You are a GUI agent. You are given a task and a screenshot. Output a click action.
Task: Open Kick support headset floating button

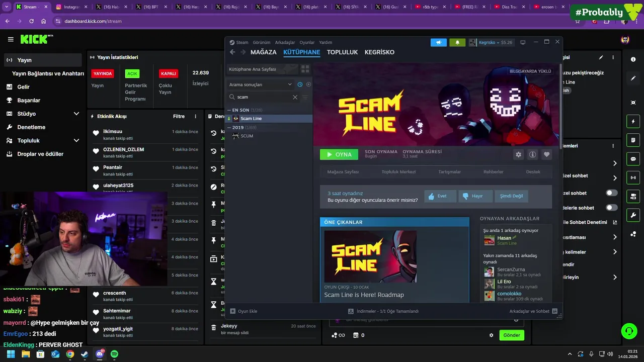(629, 331)
